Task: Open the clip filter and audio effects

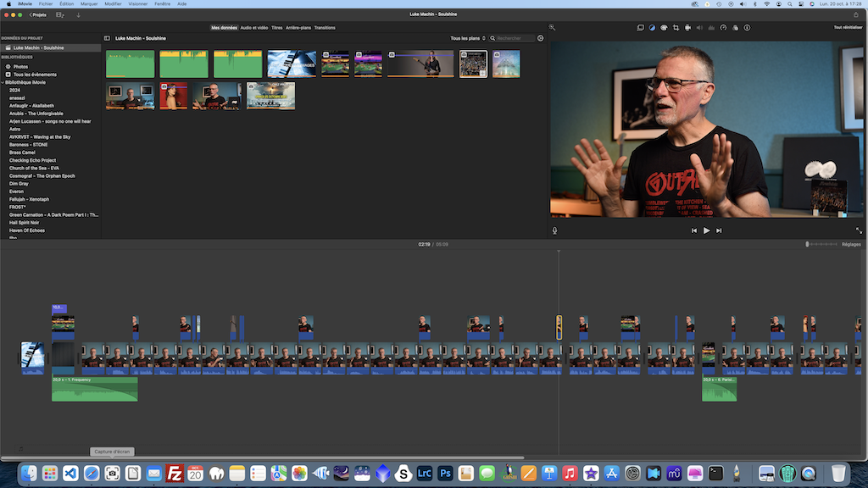Action: pyautogui.click(x=735, y=28)
